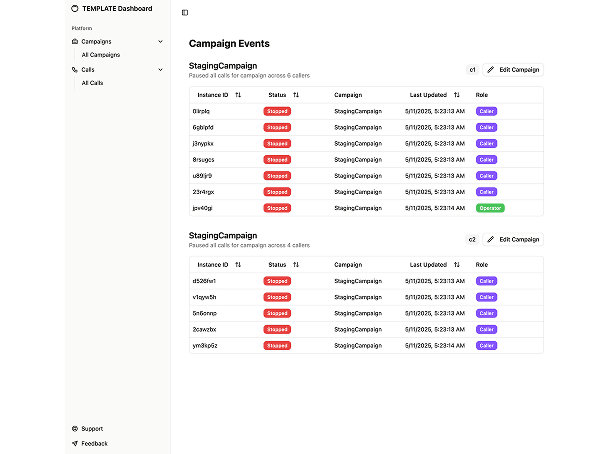
Task: Select instance ID 23r4rgx
Action: point(203,192)
